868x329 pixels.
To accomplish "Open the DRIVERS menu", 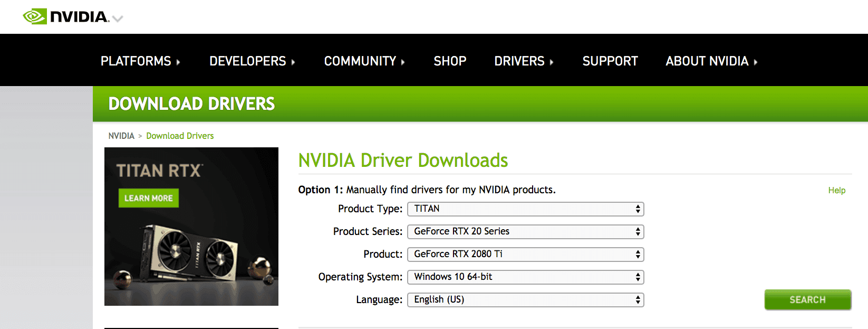I will point(524,61).
